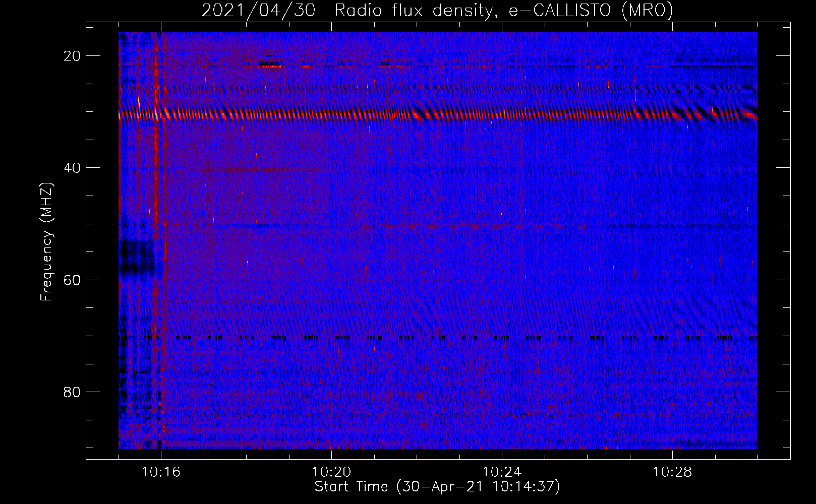
Task: Click the 40 frequency tick label
Action: [x=72, y=168]
